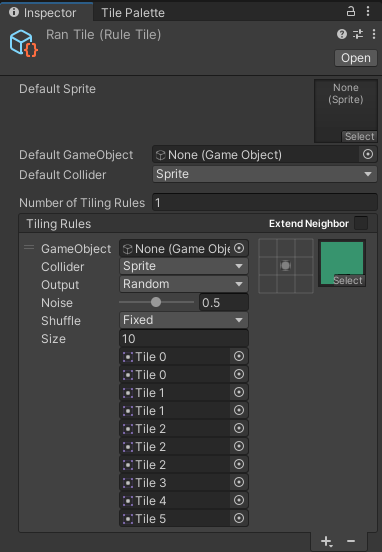Open picker for Tile 4 entry

click(239, 500)
